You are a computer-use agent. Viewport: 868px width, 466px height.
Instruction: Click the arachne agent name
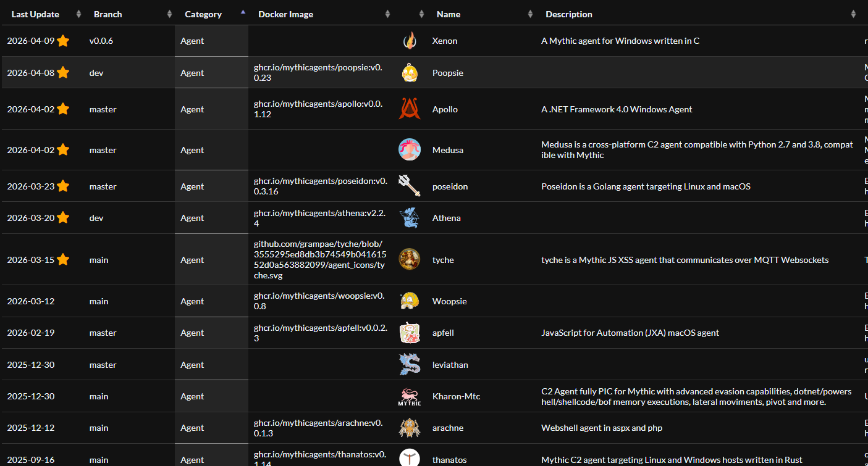click(448, 428)
